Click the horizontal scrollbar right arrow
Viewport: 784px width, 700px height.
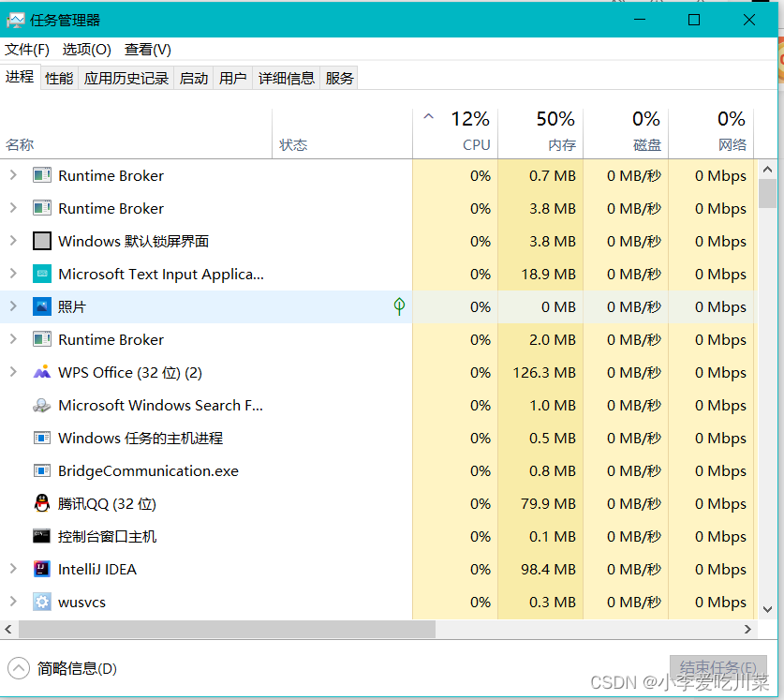[x=748, y=629]
